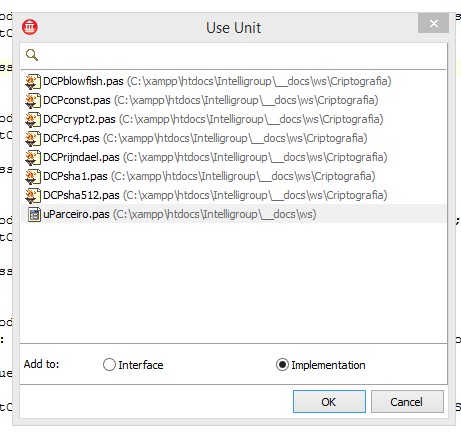Click the magnifier search icon
Image resolution: width=461 pixels, height=434 pixels.
tap(32, 55)
